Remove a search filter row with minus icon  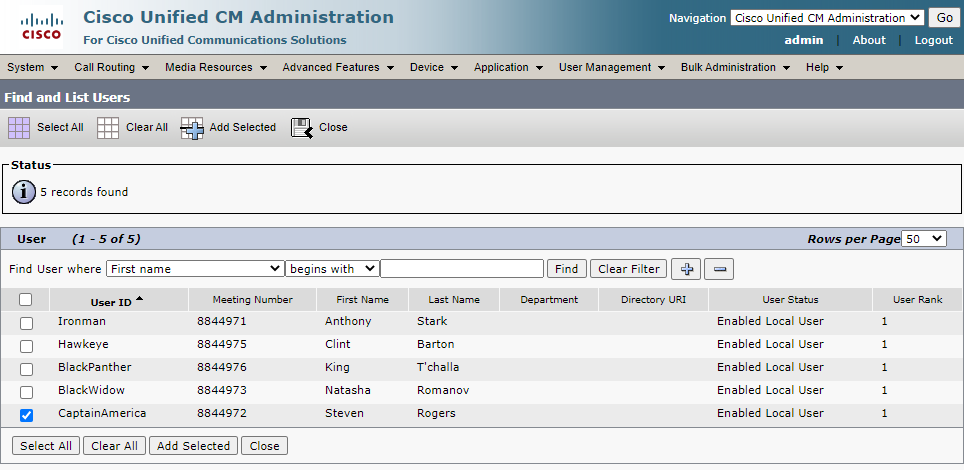point(719,269)
